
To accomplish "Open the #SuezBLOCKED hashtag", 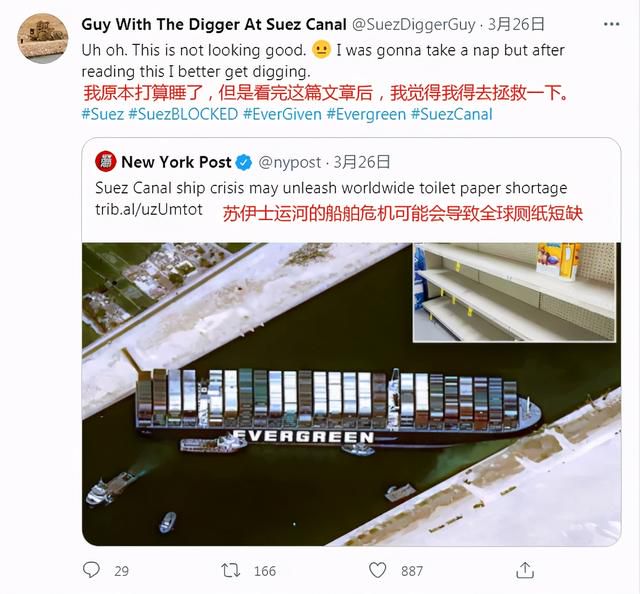I will [x=183, y=114].
